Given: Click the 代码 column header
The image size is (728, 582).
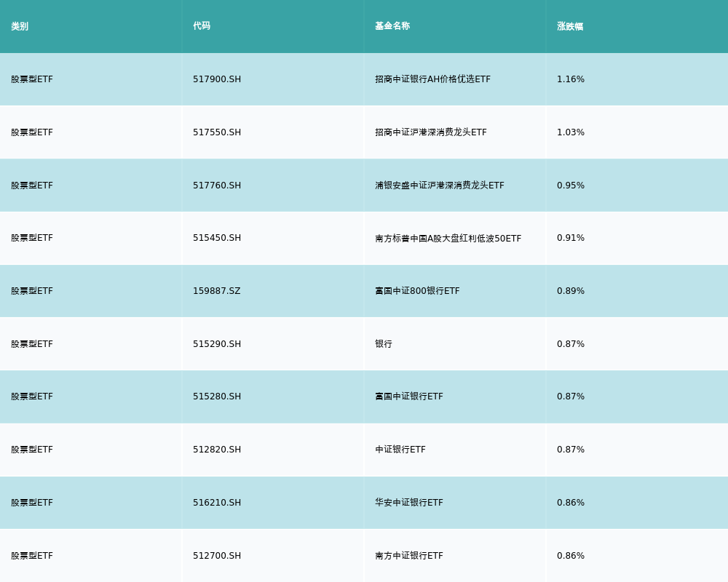Looking at the screenshot, I should (202, 26).
